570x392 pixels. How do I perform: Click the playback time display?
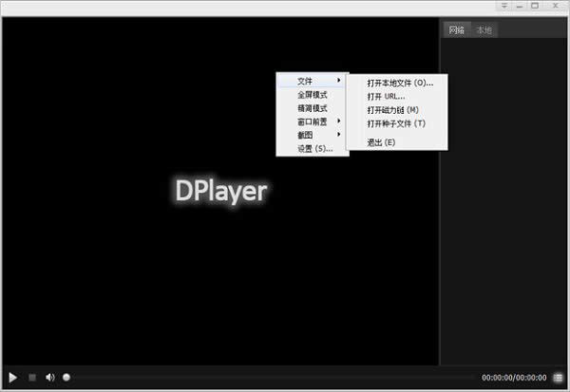(514, 378)
